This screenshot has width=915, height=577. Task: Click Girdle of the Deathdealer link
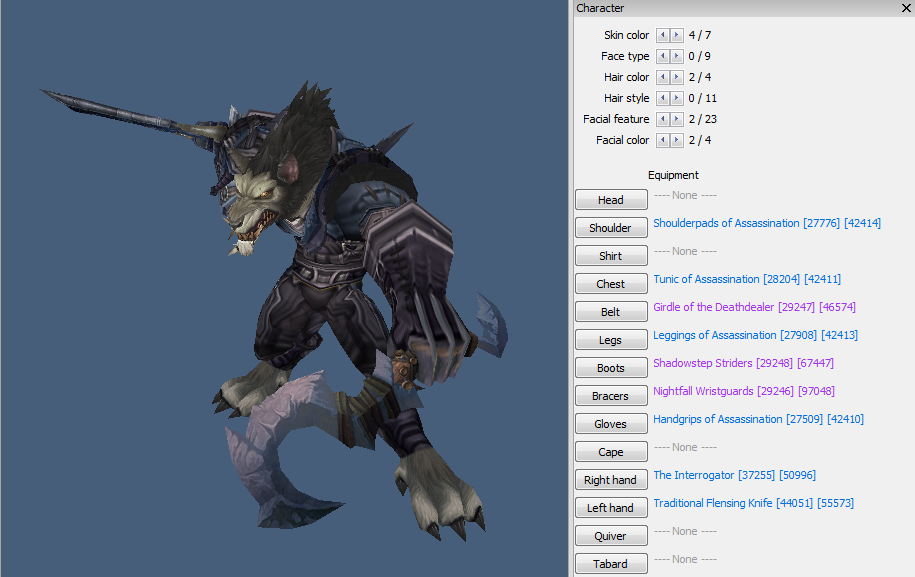pos(755,307)
